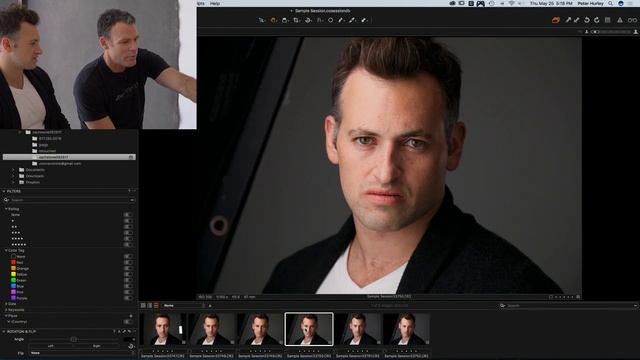Expand the Date filter group
Viewport: 640px width, 360px height.
(6, 304)
